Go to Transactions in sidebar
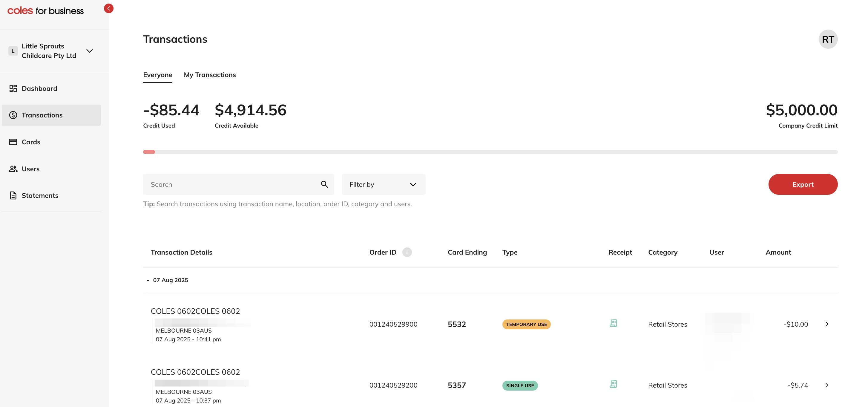The width and height of the screenshot is (868, 407). [x=42, y=115]
